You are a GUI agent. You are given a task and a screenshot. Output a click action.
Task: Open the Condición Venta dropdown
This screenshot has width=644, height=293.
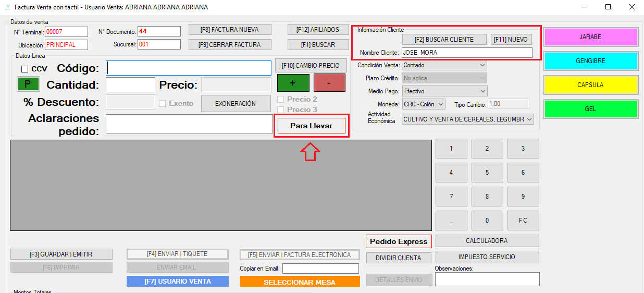click(x=444, y=65)
